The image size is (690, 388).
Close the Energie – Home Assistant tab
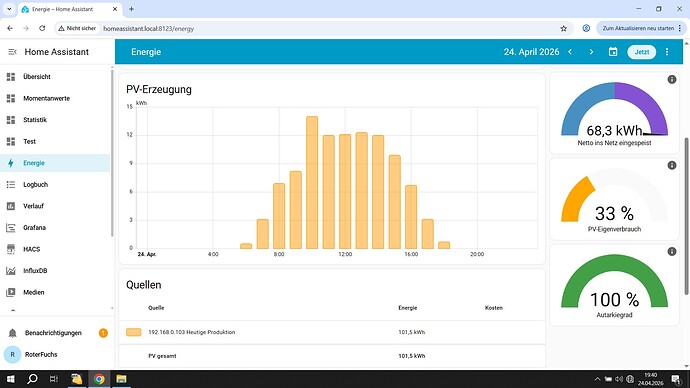coord(115,9)
